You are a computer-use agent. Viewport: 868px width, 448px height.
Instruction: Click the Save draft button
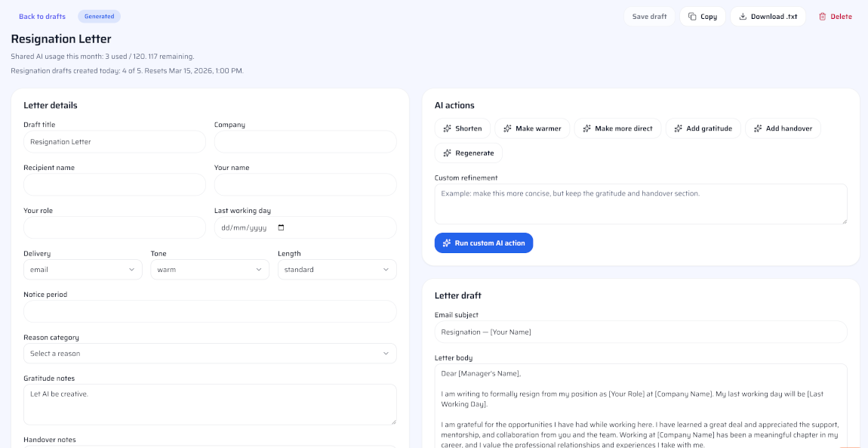[649, 16]
